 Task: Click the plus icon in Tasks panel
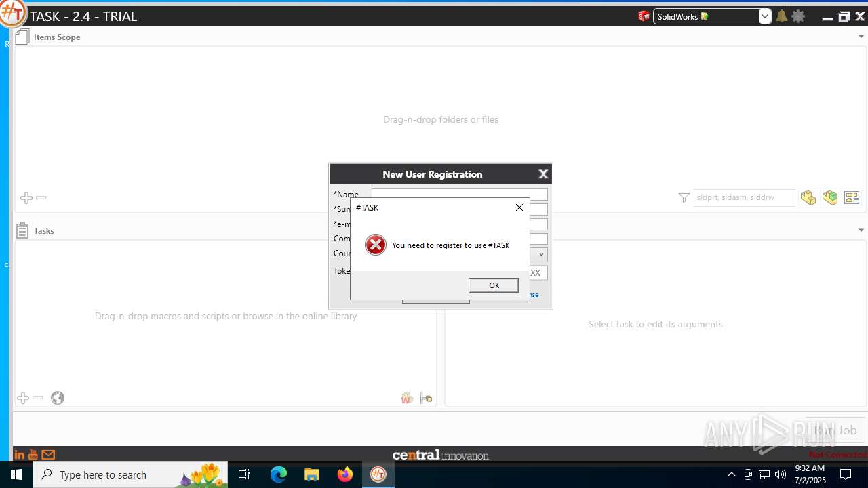[23, 398]
